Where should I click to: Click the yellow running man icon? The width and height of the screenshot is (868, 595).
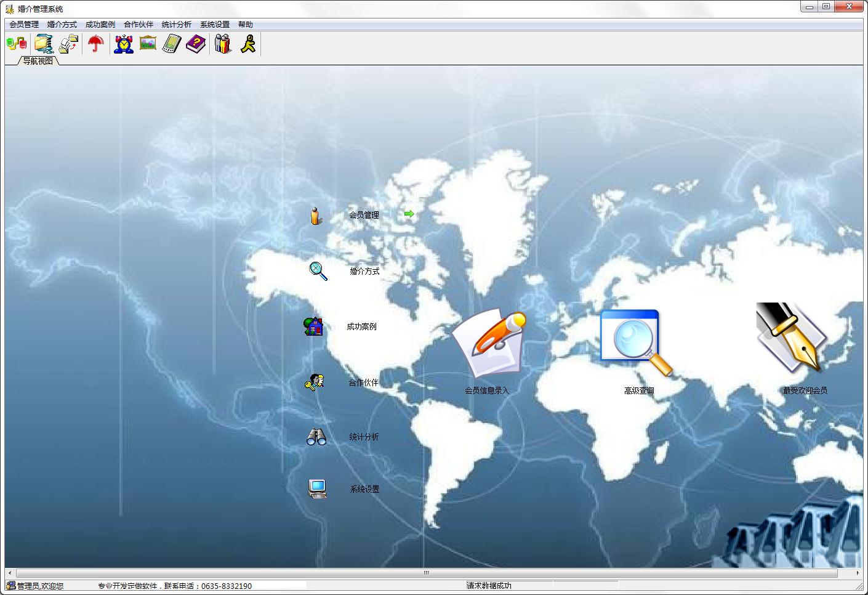247,44
